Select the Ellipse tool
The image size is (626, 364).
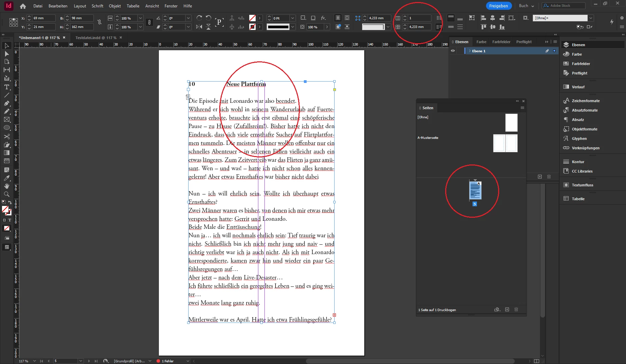(x=6, y=128)
